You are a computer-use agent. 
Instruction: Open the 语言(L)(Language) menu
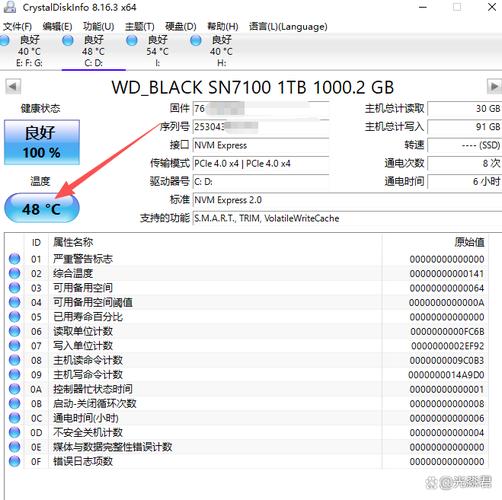point(288,26)
